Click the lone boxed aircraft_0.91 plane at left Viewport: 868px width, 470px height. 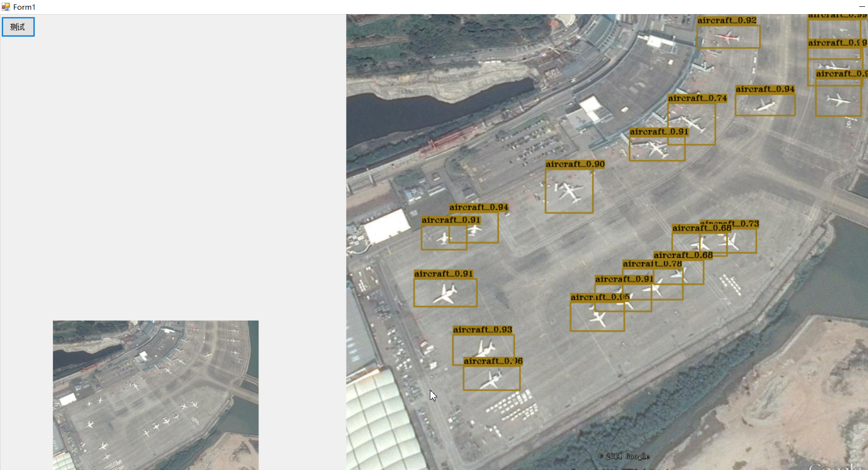(x=445, y=293)
